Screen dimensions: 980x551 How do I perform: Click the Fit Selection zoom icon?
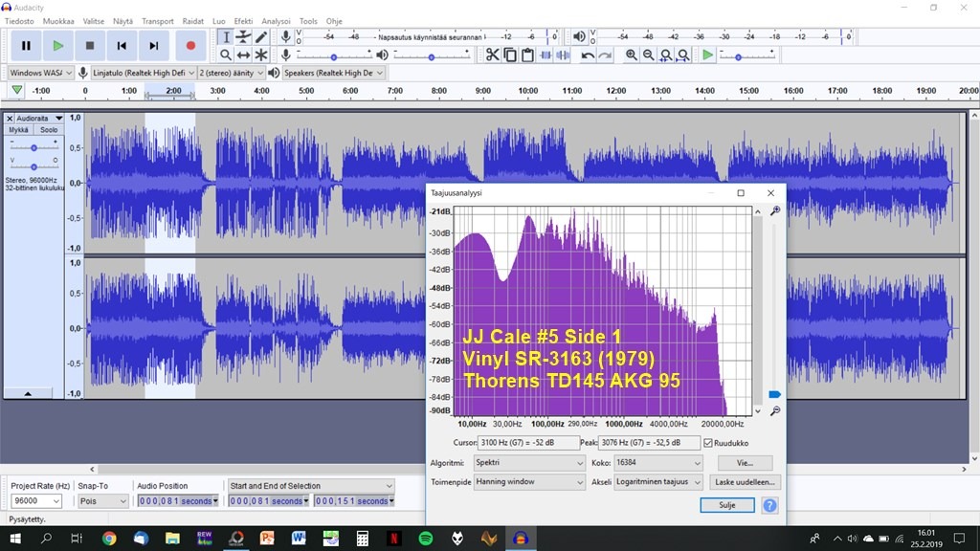[666, 55]
